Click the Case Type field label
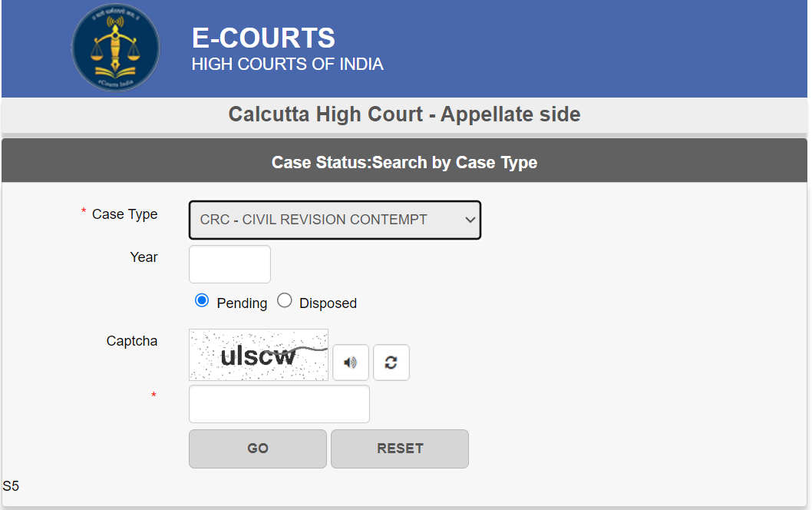The width and height of the screenshot is (812, 510). (125, 214)
